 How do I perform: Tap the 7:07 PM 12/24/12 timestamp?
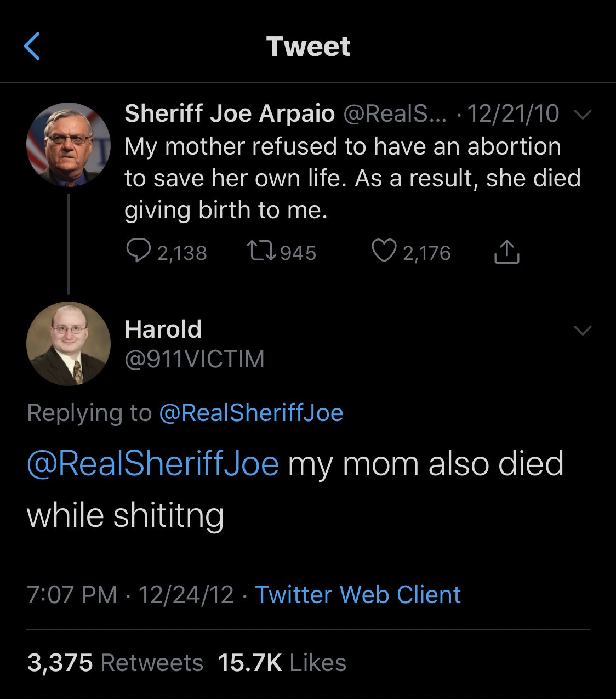pyautogui.click(x=130, y=595)
